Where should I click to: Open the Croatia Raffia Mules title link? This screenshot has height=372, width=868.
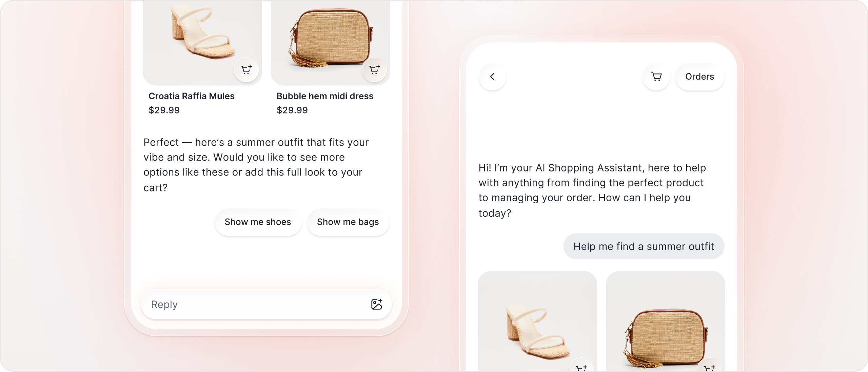[x=192, y=96]
